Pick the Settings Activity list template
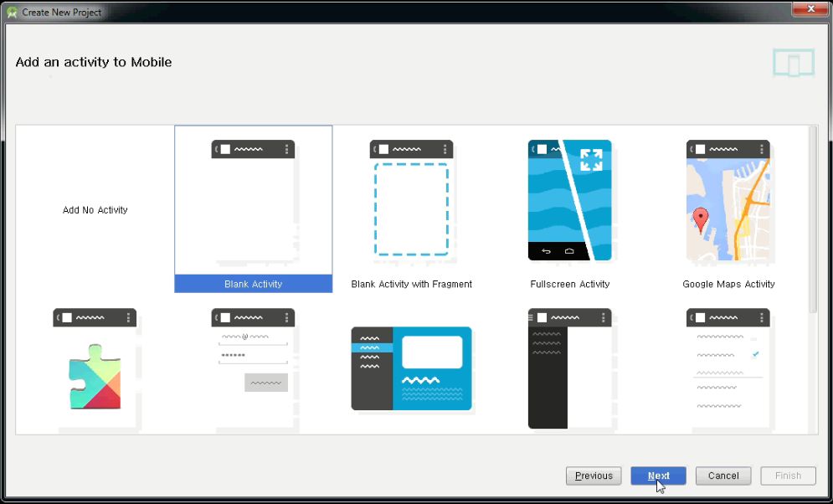This screenshot has width=833, height=504. click(728, 368)
